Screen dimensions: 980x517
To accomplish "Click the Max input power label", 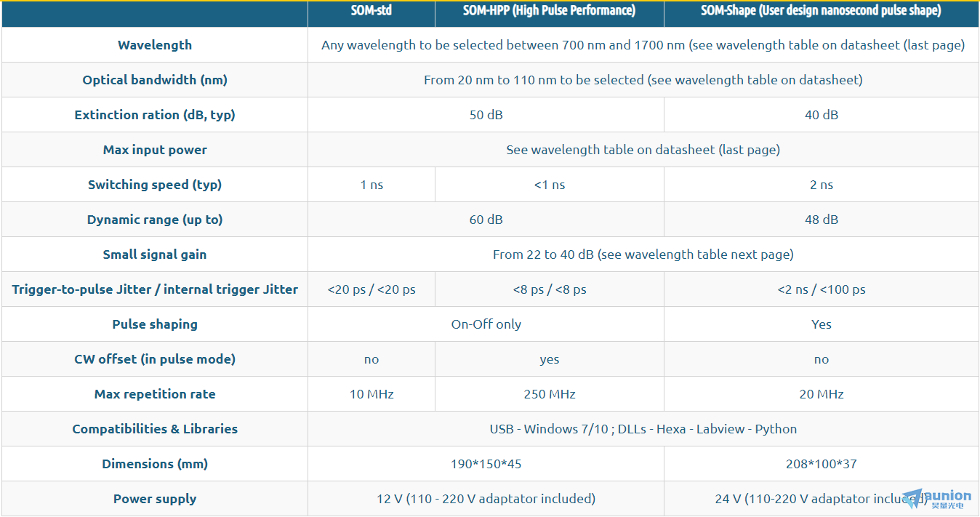I will click(155, 150).
